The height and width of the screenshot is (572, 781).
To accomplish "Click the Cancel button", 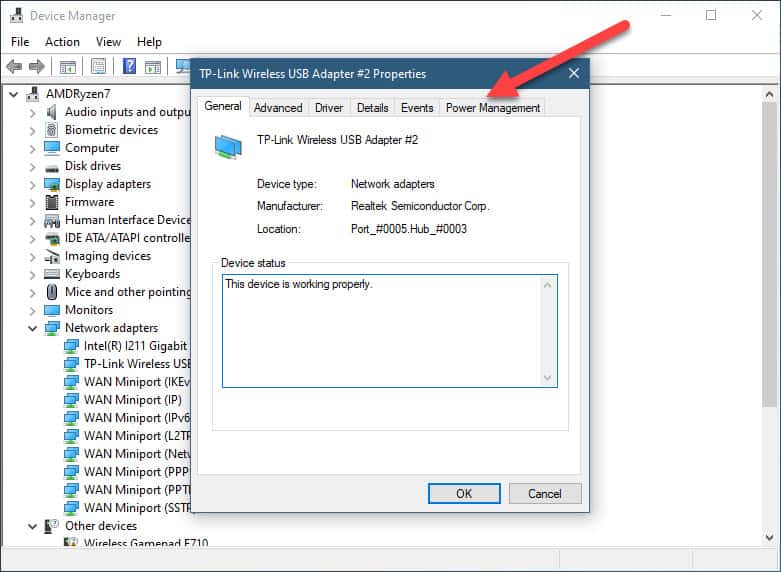I will [x=545, y=494].
